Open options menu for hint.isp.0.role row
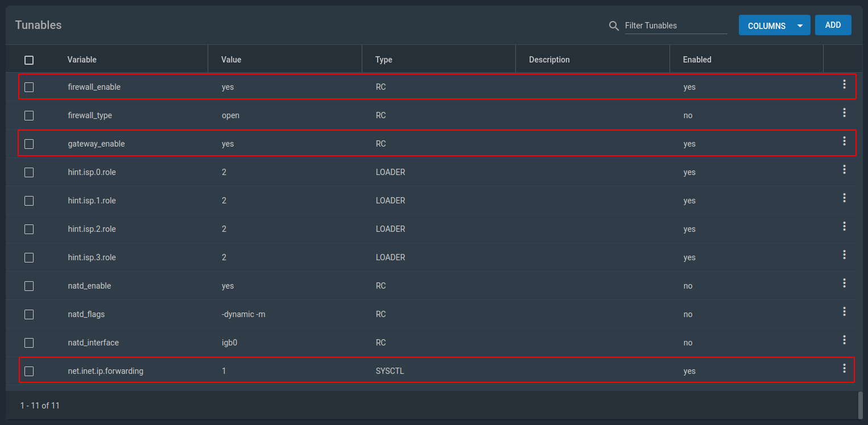868x425 pixels. [844, 169]
